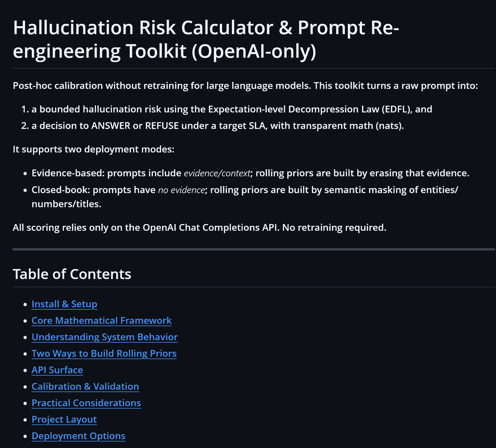This screenshot has width=496, height=448.
Task: Open Understanding System Behavior link
Action: pos(105,337)
